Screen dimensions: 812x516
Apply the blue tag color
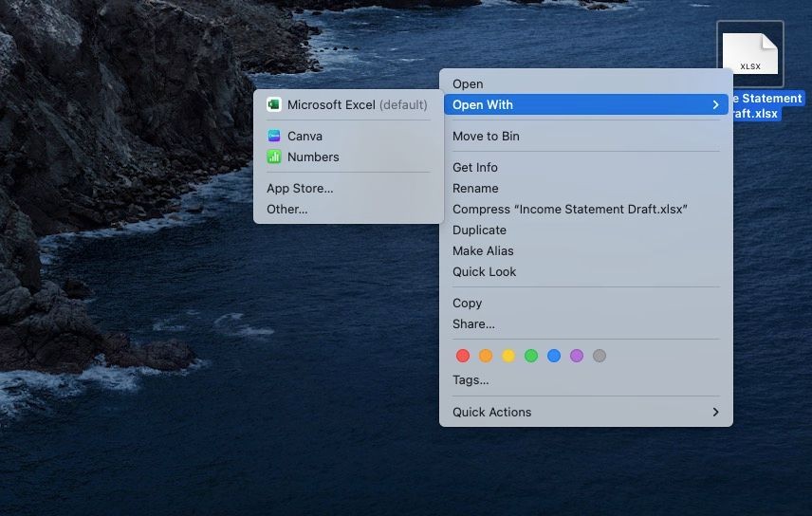[x=554, y=356]
